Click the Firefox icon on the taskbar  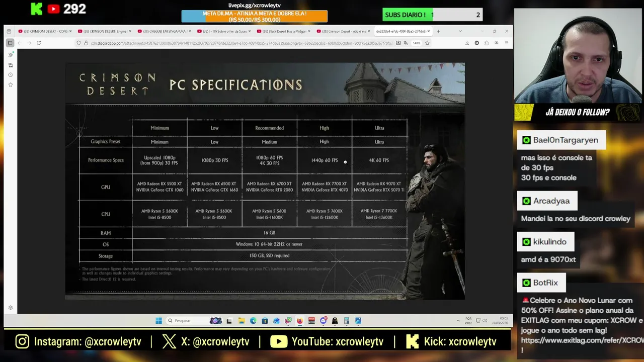coord(300,321)
